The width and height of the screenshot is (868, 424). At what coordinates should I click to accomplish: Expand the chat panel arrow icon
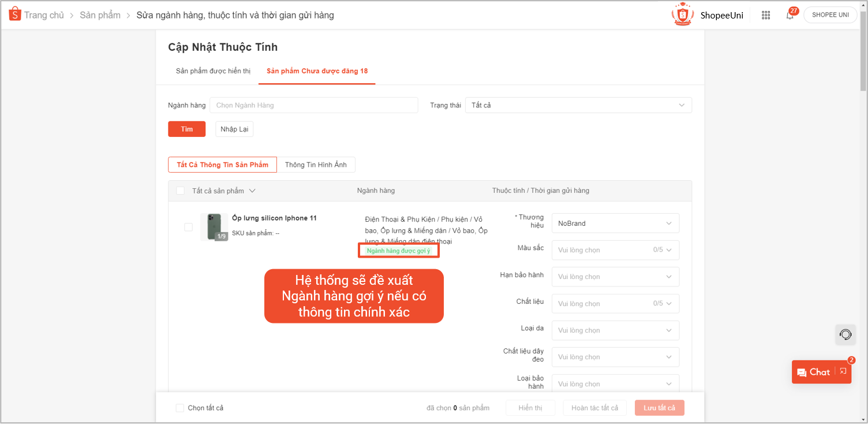pos(843,372)
